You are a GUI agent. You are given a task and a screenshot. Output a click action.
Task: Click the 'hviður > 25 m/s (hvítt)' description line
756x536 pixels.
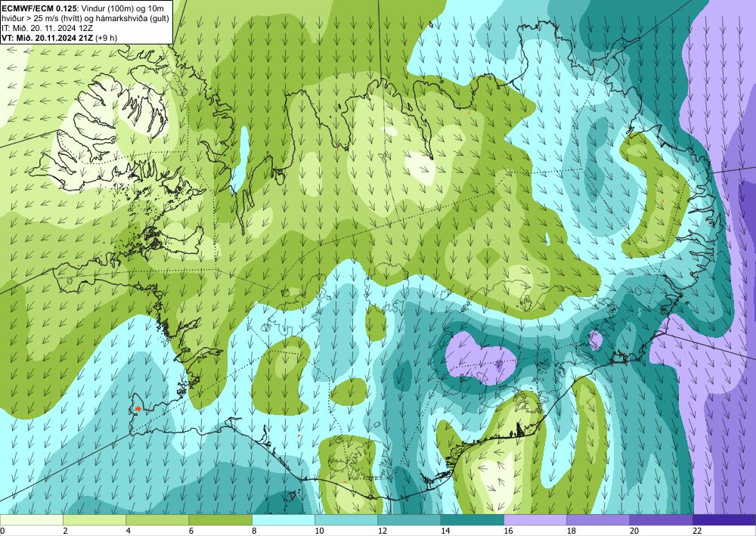87,18
